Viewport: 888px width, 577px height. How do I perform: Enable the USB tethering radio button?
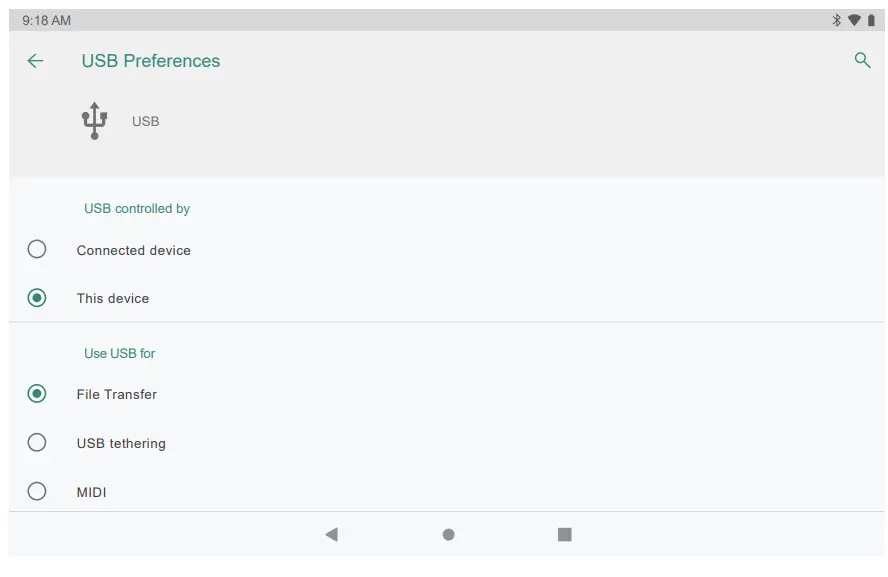pyautogui.click(x=37, y=443)
